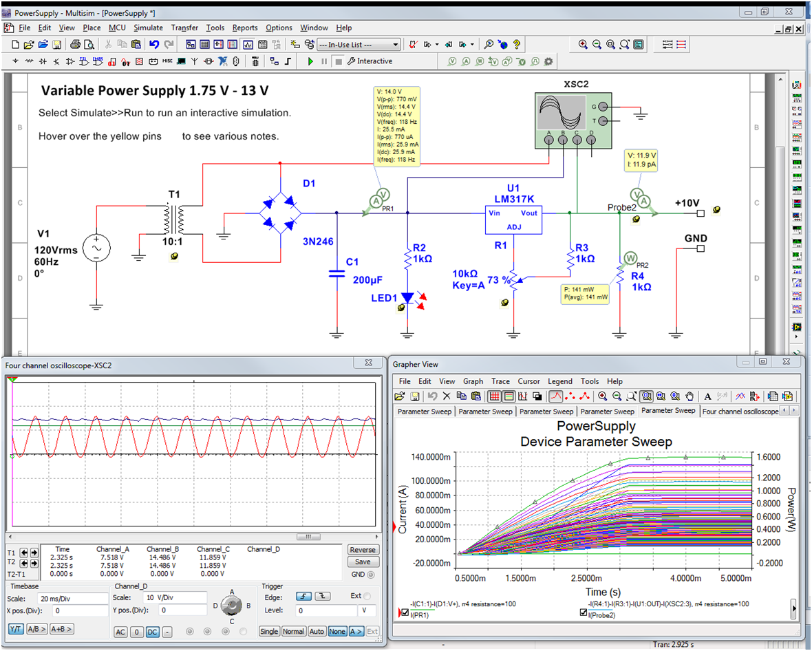Viewport: 812px width, 651px height.
Task: Open the Simulate menu
Action: pos(148,28)
